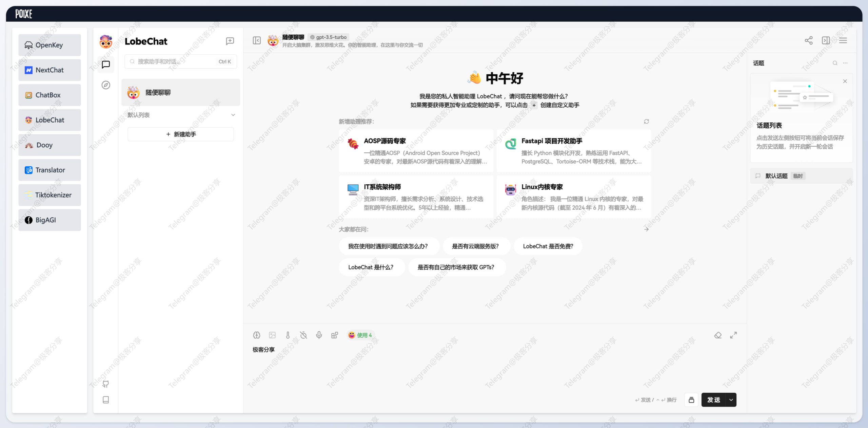The image size is (868, 428).
Task: Expand the input box to fullscreen
Action: (733, 335)
